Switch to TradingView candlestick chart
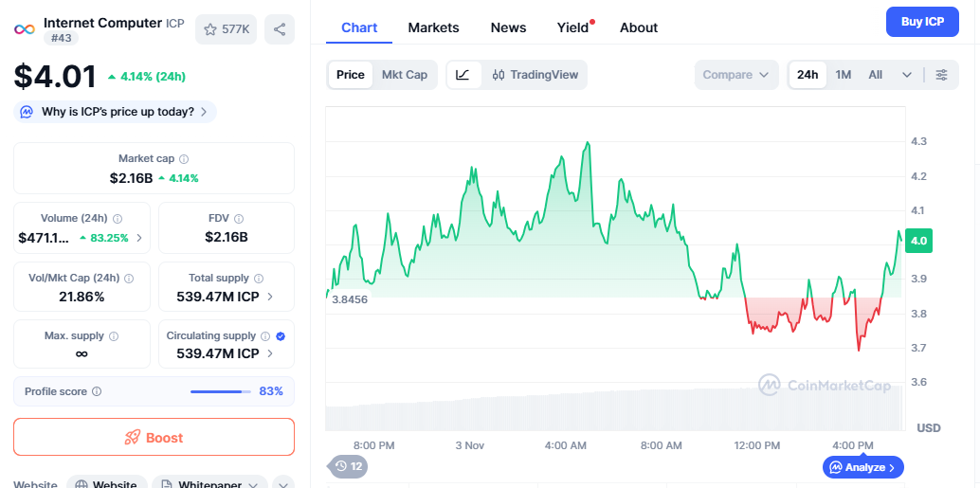The image size is (980, 488). pyautogui.click(x=535, y=75)
